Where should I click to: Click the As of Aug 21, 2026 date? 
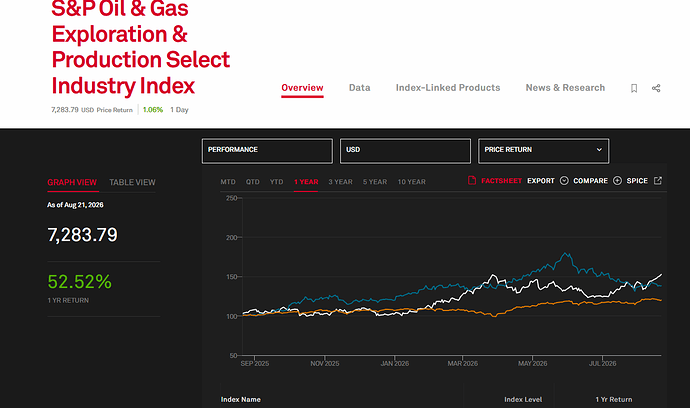tap(75, 205)
